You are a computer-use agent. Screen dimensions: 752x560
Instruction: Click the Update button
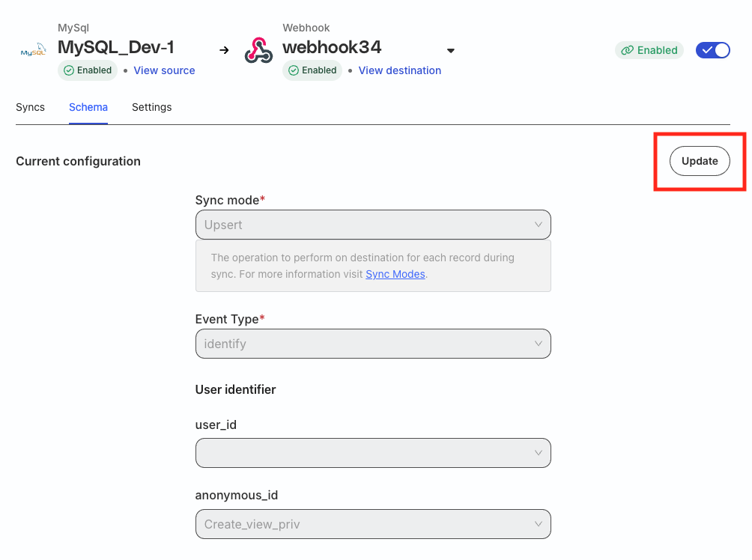[x=700, y=161]
